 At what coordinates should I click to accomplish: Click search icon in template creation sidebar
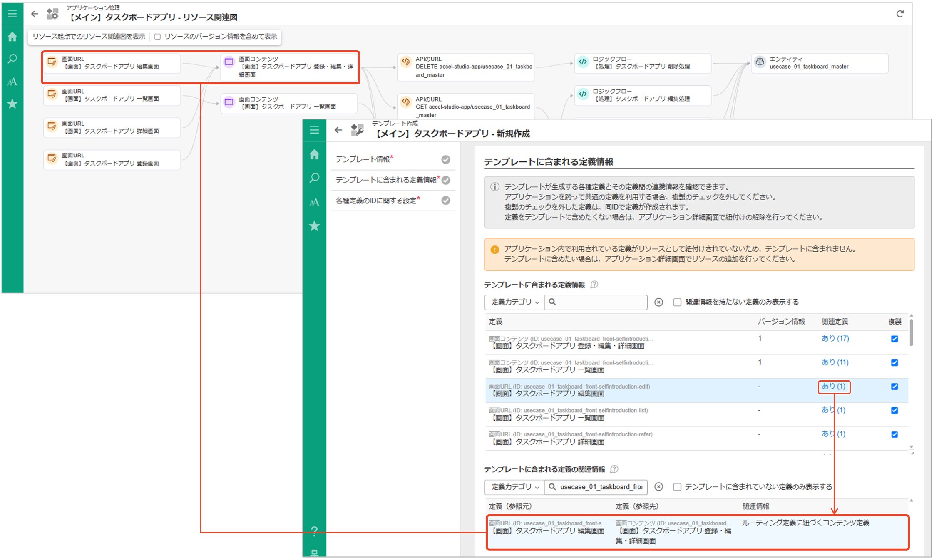click(314, 178)
